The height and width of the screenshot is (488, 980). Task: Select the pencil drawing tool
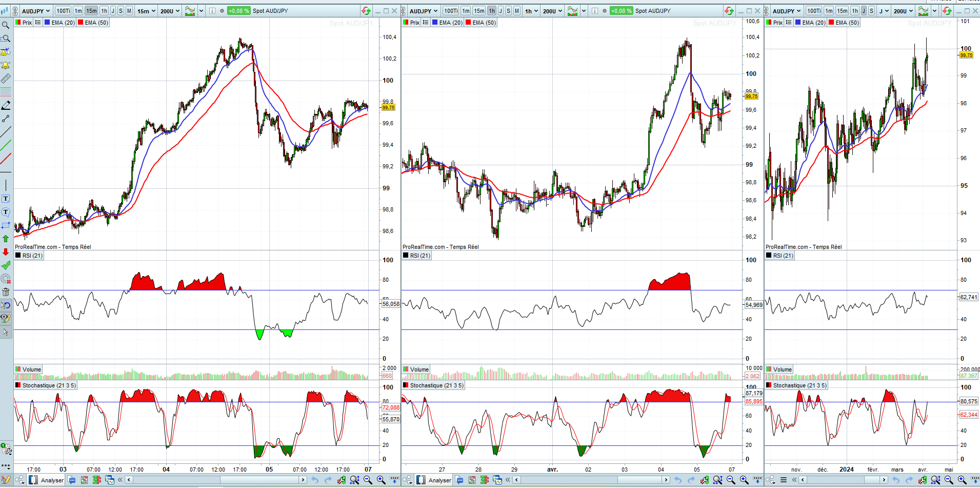(x=6, y=105)
